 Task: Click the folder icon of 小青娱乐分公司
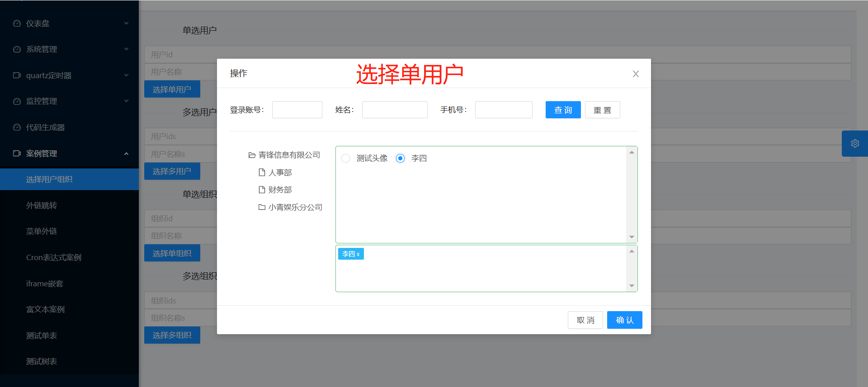point(262,207)
